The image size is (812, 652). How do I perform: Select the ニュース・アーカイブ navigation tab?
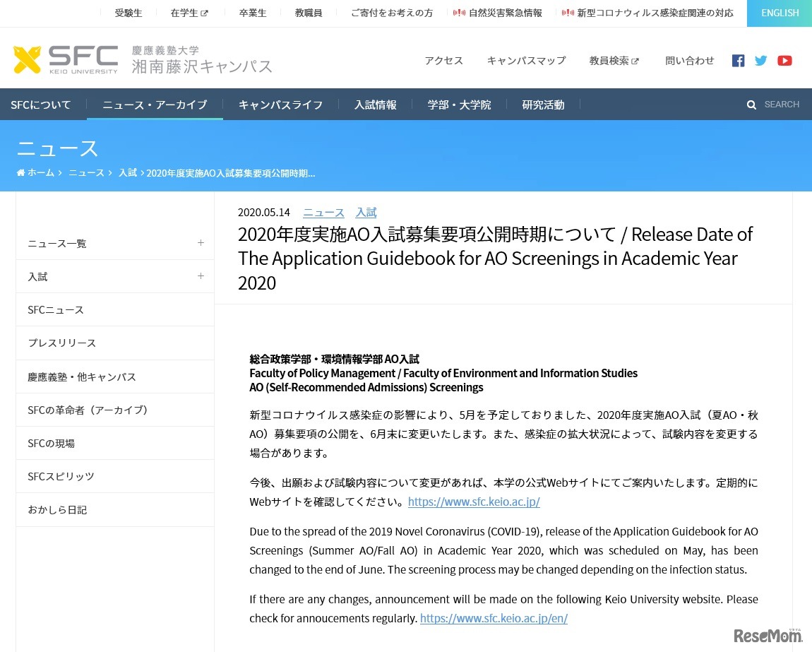click(x=155, y=105)
